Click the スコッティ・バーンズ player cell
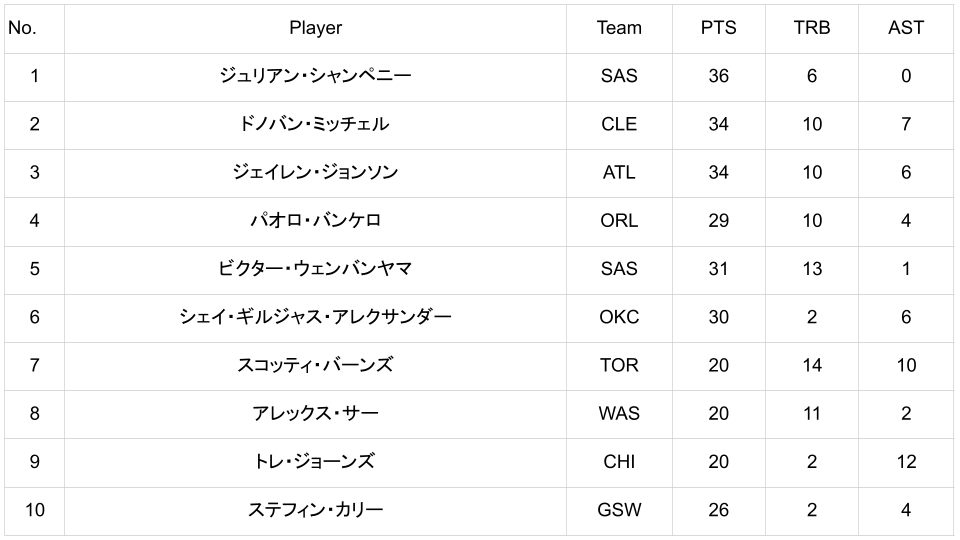Image resolution: width=960 pixels, height=540 pixels. pos(315,365)
